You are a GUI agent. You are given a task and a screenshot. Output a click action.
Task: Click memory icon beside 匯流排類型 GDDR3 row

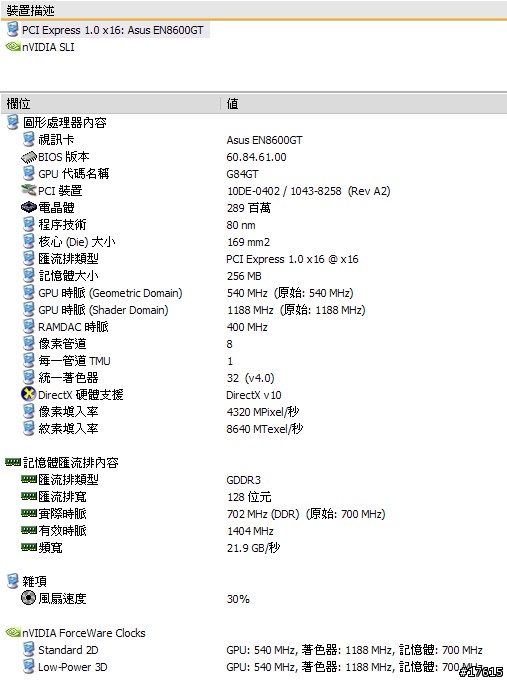(x=29, y=479)
